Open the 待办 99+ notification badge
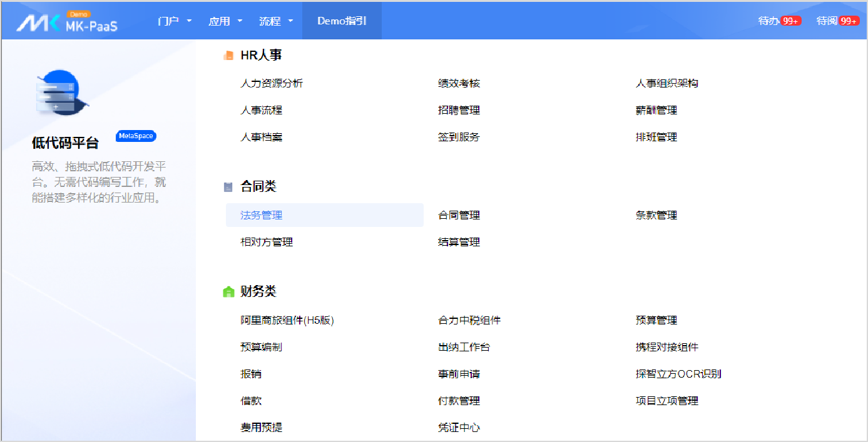Viewport: 868px width, 442px height. click(791, 21)
